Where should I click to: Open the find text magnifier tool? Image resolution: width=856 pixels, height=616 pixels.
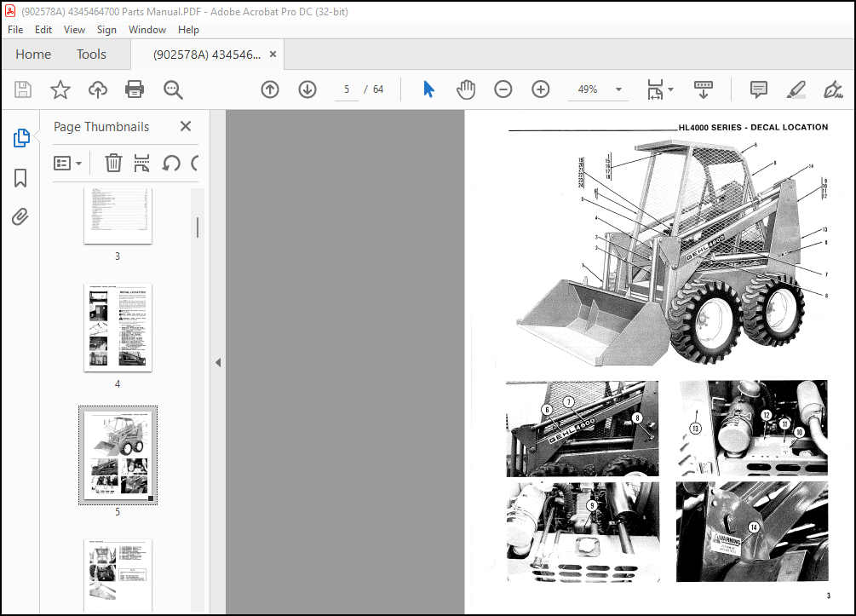[x=173, y=89]
